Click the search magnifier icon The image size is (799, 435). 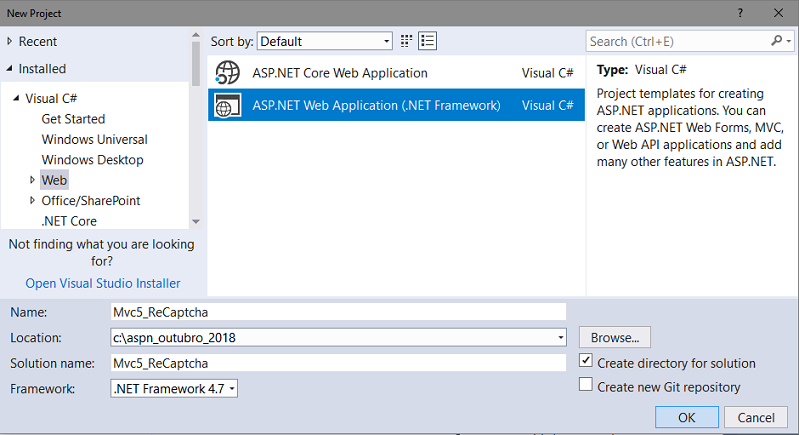pos(776,41)
